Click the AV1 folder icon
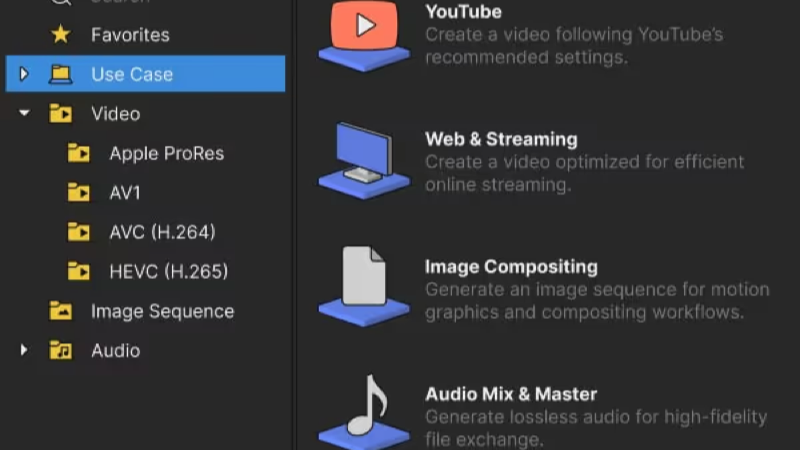The width and height of the screenshot is (800, 450). (79, 192)
